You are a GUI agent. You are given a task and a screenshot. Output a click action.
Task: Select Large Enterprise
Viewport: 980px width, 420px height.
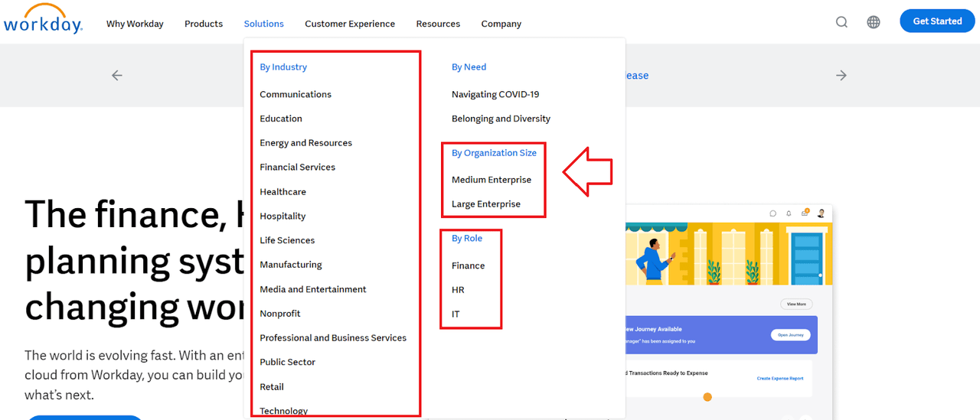point(486,204)
